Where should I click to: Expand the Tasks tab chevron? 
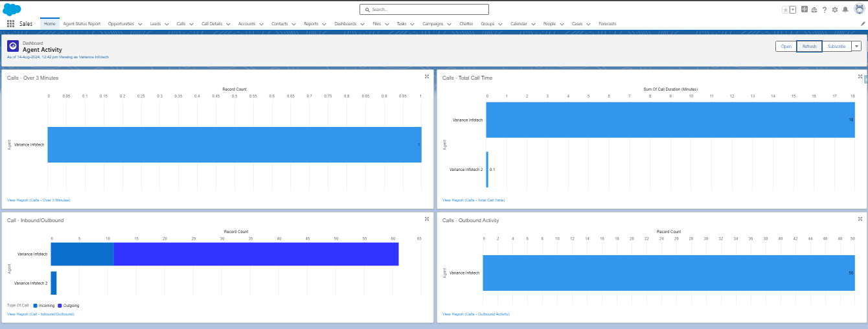(413, 24)
